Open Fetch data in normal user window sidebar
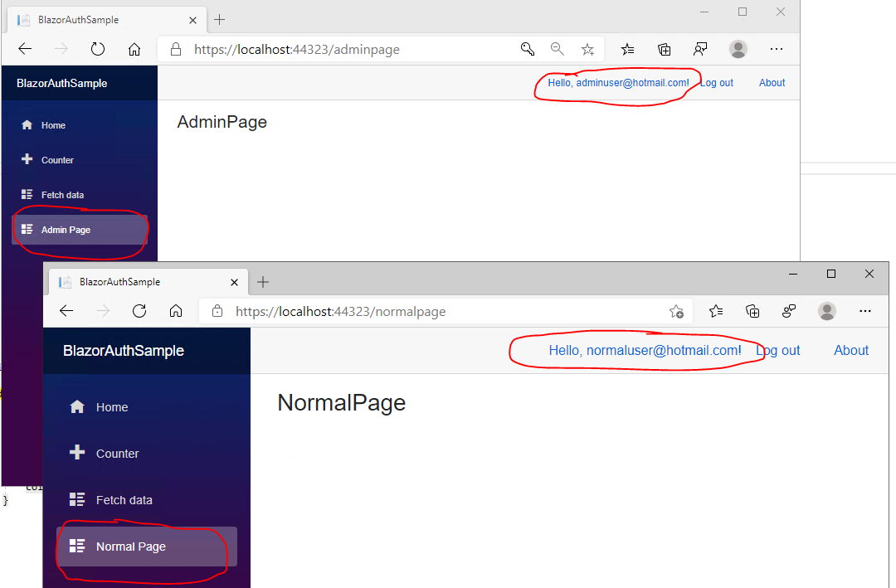This screenshot has width=896, height=588. (146, 500)
